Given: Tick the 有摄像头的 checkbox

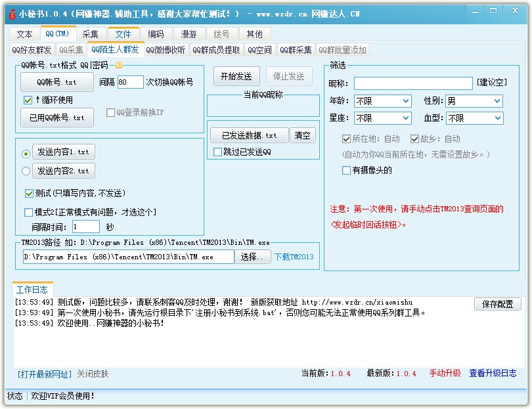Looking at the screenshot, I should (346, 171).
